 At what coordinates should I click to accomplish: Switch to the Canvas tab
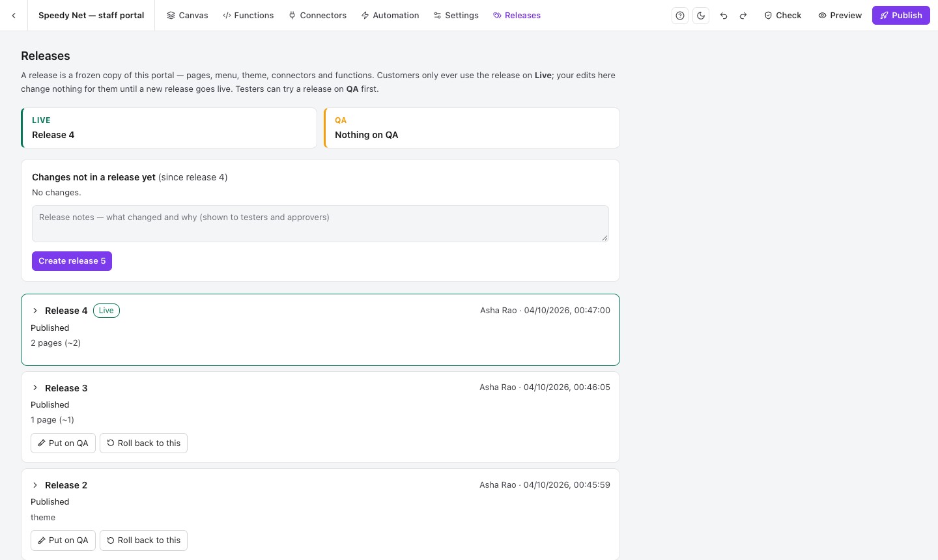(188, 16)
